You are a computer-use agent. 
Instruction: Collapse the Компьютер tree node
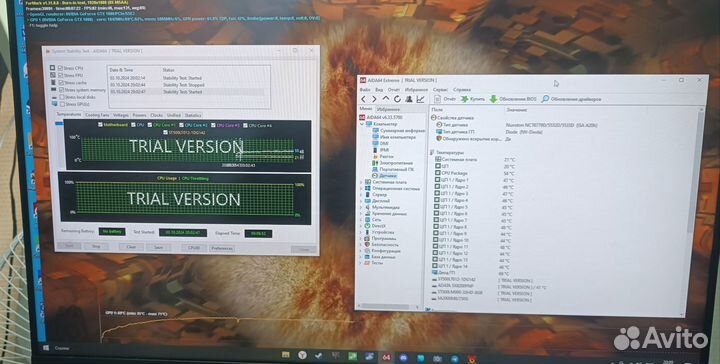[x=362, y=124]
